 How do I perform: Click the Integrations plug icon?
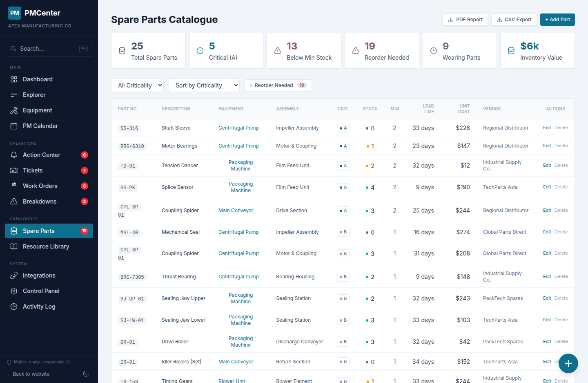(13, 275)
